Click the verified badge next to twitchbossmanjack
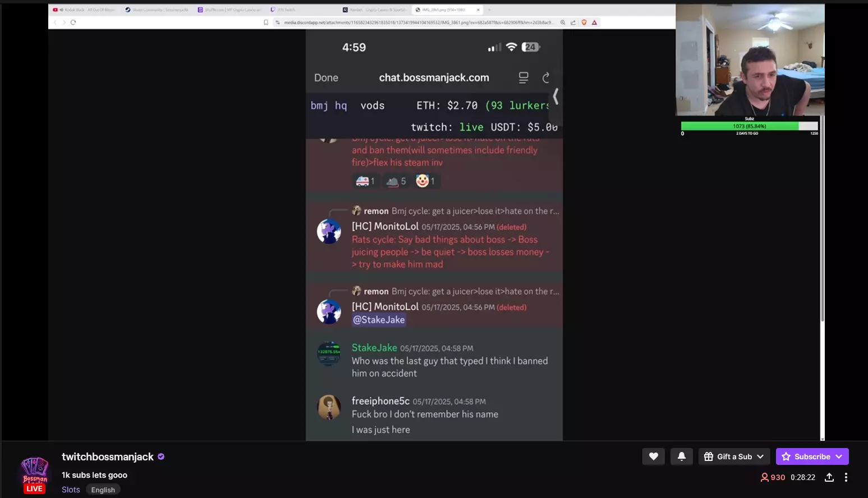This screenshot has width=868, height=498. (161, 457)
